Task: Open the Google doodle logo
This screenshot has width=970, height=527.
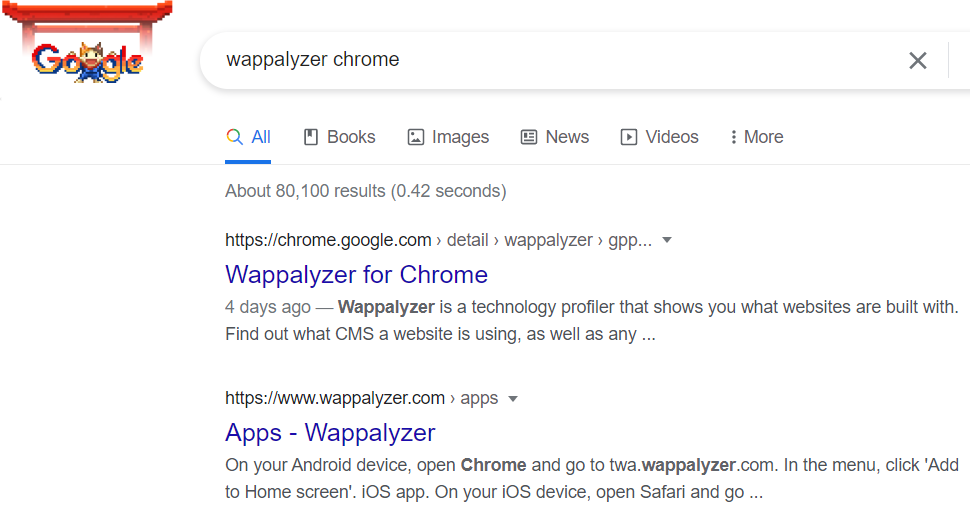Action: click(x=87, y=43)
